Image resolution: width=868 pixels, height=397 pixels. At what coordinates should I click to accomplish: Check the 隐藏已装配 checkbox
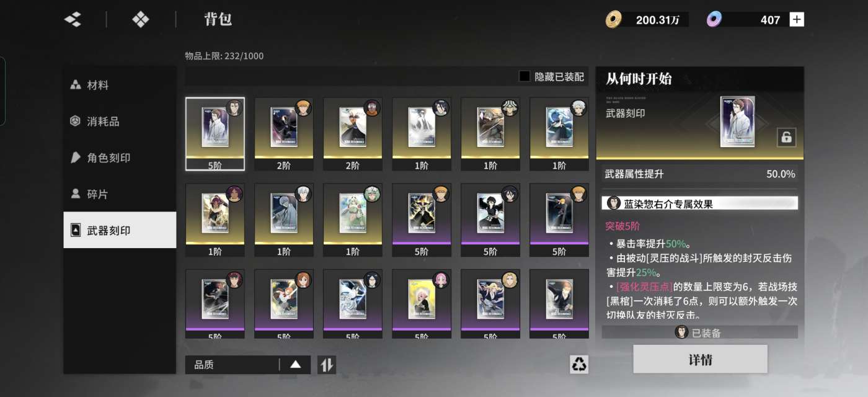pos(525,76)
